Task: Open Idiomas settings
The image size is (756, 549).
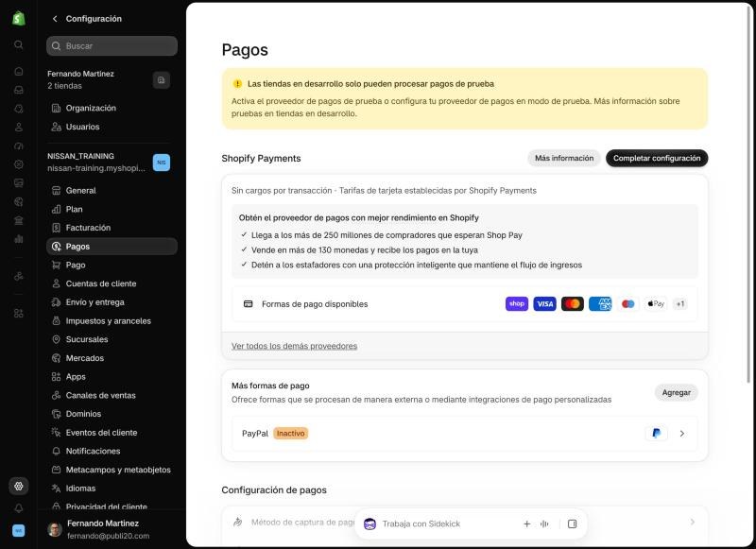Action: [112, 489]
